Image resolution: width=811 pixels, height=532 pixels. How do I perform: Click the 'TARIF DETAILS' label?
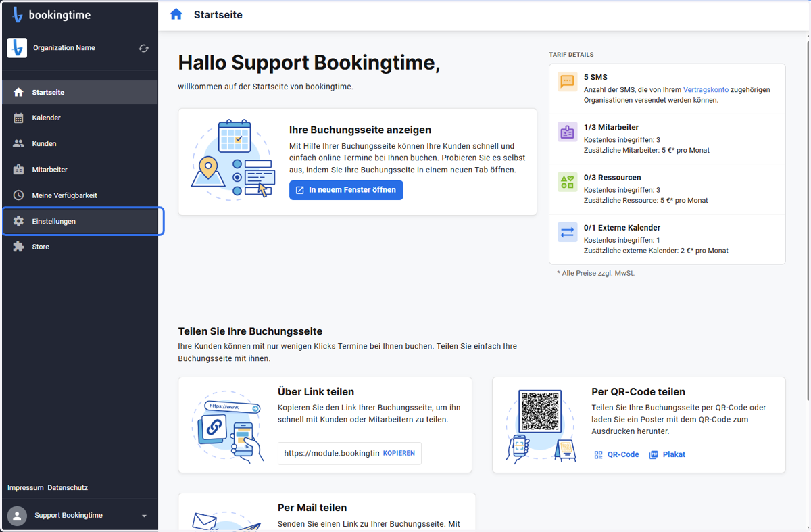pyautogui.click(x=571, y=55)
